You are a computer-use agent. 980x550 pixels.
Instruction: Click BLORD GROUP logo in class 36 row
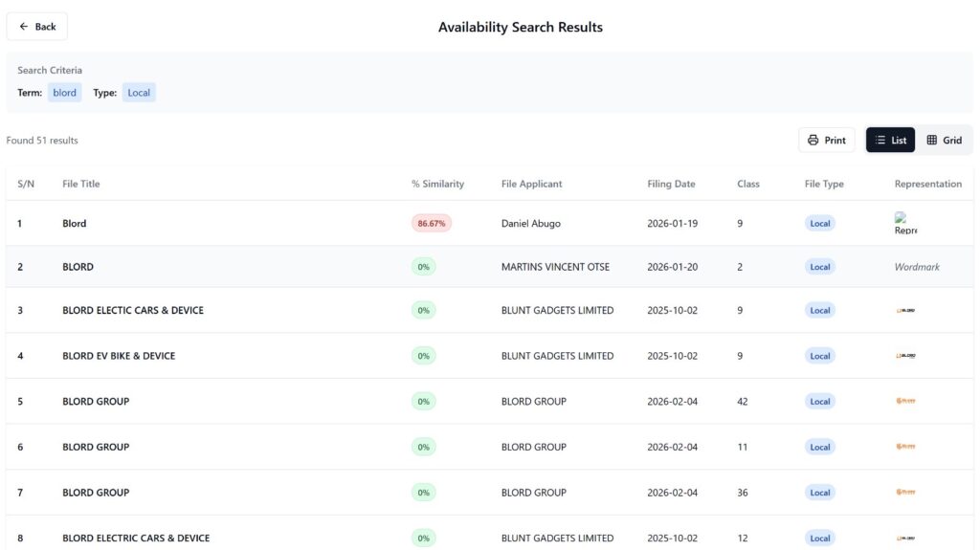click(x=905, y=493)
